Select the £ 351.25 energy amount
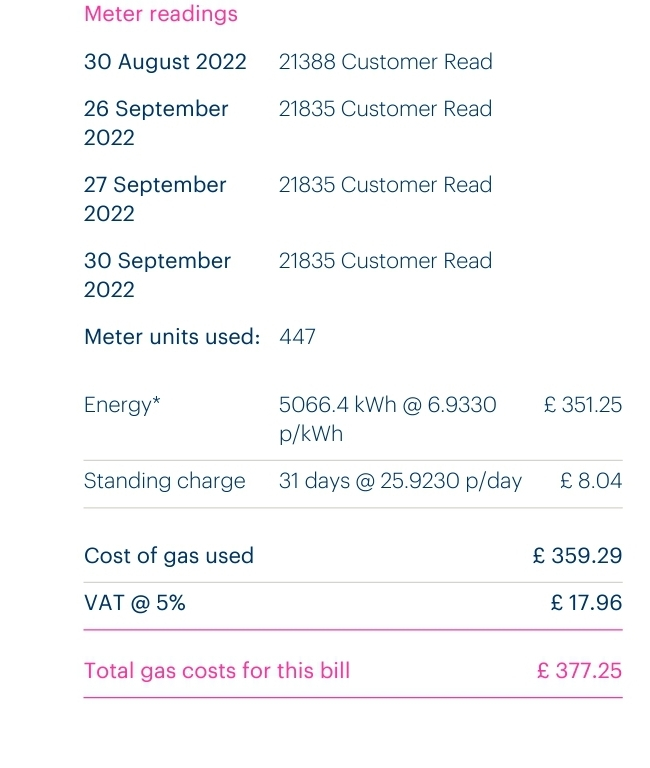 [x=583, y=405]
